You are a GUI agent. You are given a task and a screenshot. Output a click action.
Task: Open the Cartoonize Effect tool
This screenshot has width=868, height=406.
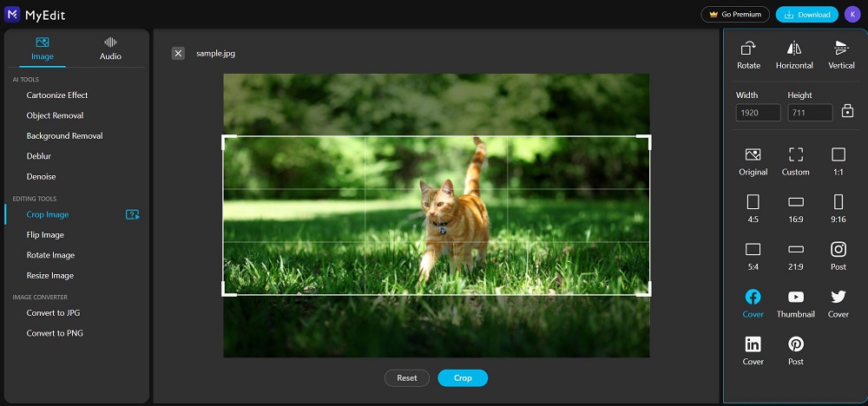[57, 95]
